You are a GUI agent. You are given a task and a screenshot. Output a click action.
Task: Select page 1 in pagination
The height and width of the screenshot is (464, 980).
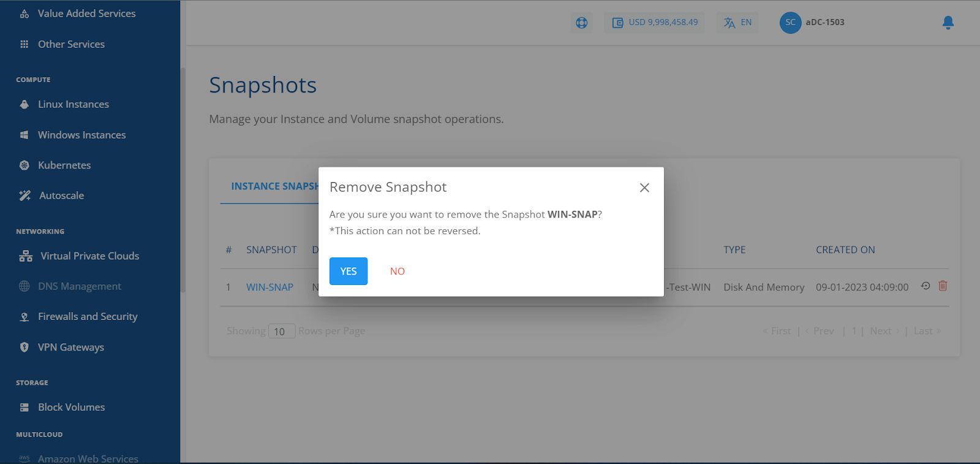(x=854, y=331)
